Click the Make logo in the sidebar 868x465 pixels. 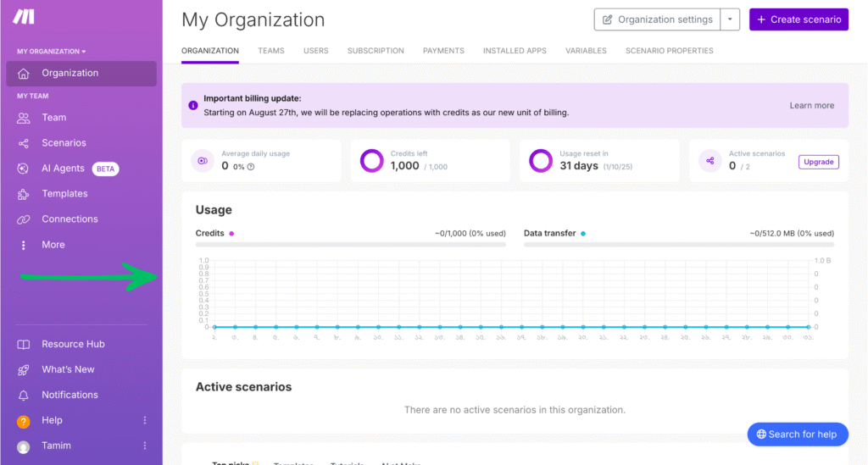point(24,18)
